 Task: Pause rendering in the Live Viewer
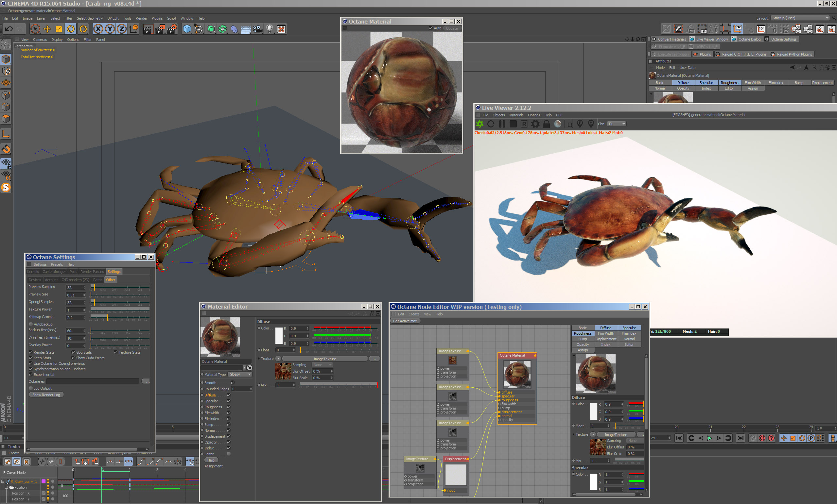point(502,124)
